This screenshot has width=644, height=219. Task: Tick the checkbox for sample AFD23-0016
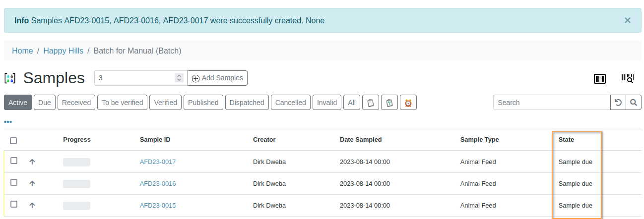14,183
